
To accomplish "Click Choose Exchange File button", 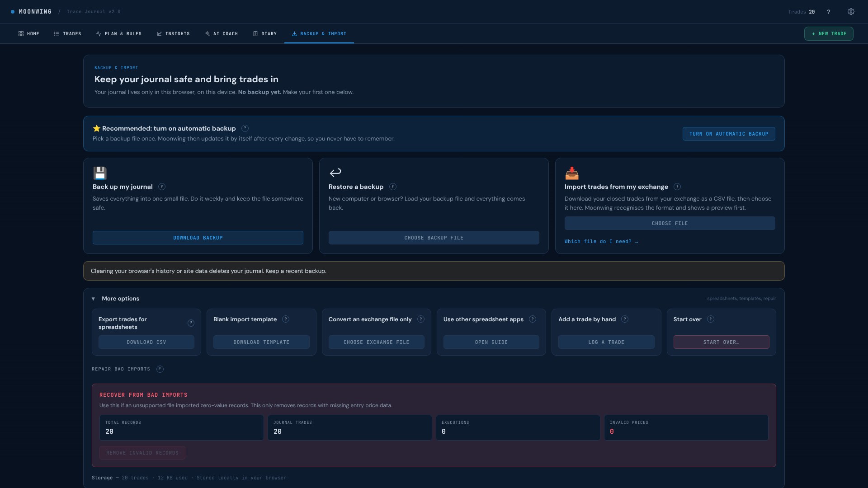I will (377, 342).
